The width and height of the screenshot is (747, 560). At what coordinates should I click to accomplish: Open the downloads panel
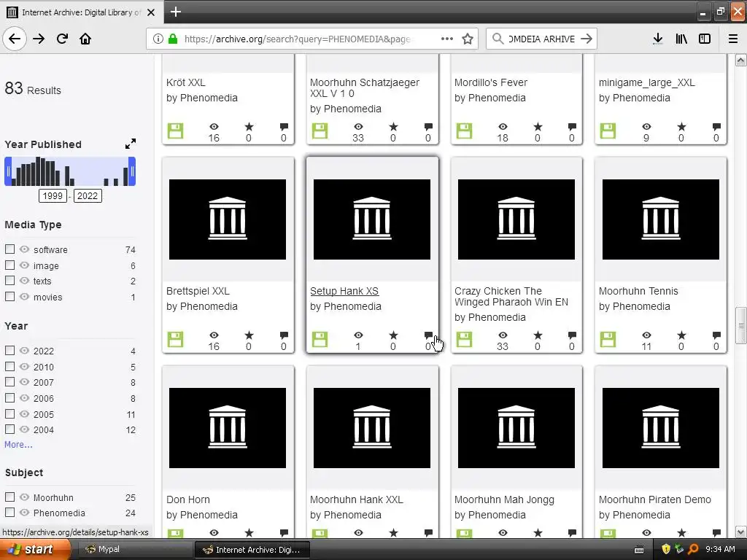click(657, 39)
